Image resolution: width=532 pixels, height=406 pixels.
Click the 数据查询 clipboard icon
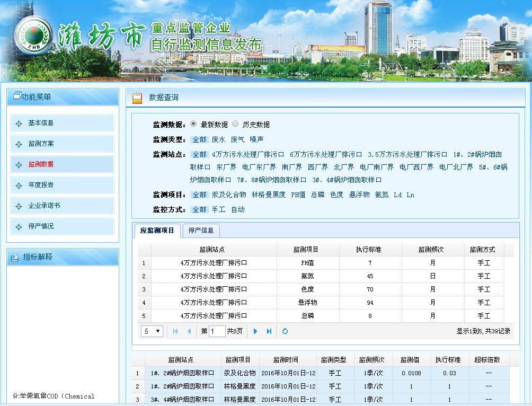[x=137, y=98]
